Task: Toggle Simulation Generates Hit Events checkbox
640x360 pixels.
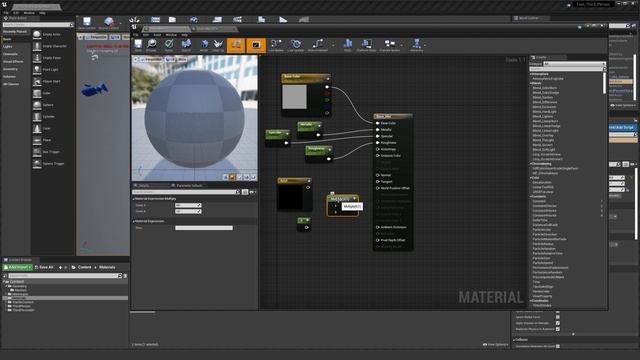Action: click(x=558, y=346)
